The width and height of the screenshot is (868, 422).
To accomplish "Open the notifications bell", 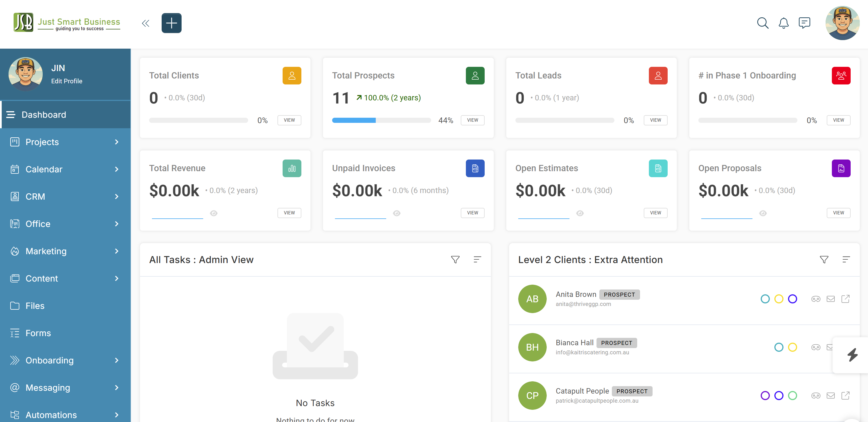I will (783, 23).
